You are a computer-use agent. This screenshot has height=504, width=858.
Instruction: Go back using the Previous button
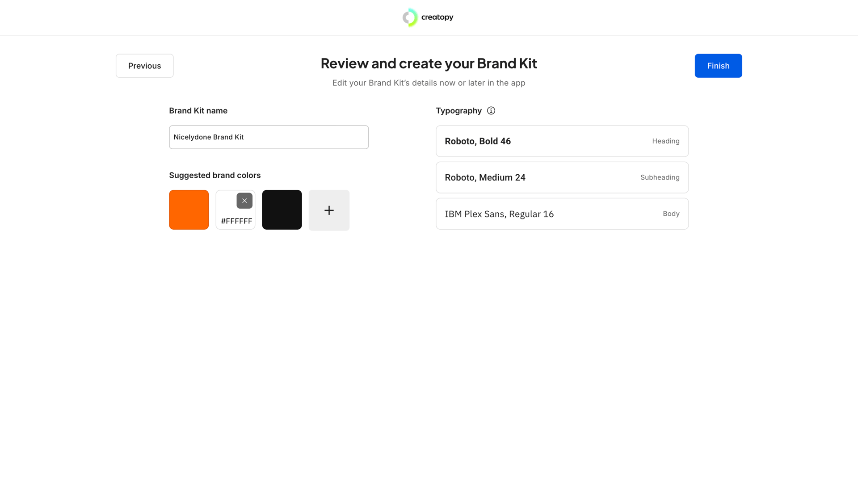click(144, 65)
